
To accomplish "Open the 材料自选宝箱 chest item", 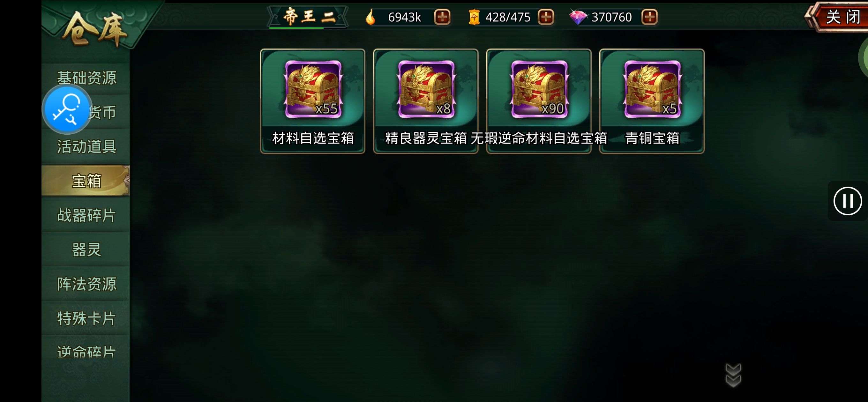I will [x=312, y=101].
